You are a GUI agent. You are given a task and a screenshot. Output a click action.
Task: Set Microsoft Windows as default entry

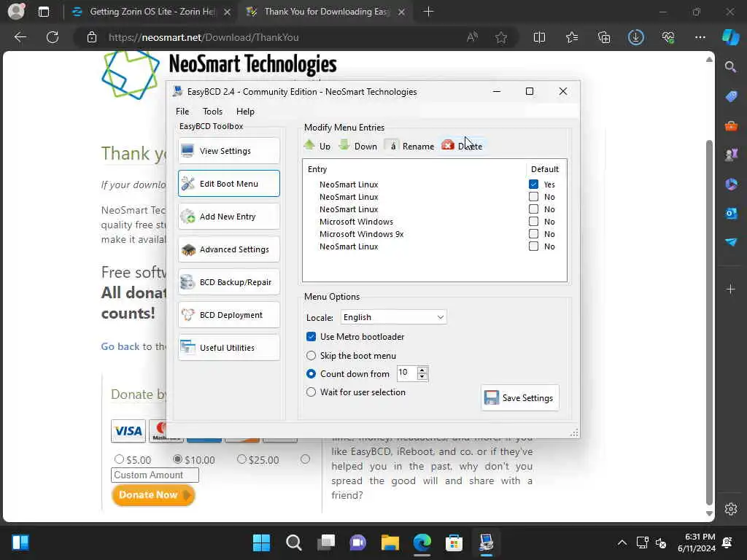point(533,222)
